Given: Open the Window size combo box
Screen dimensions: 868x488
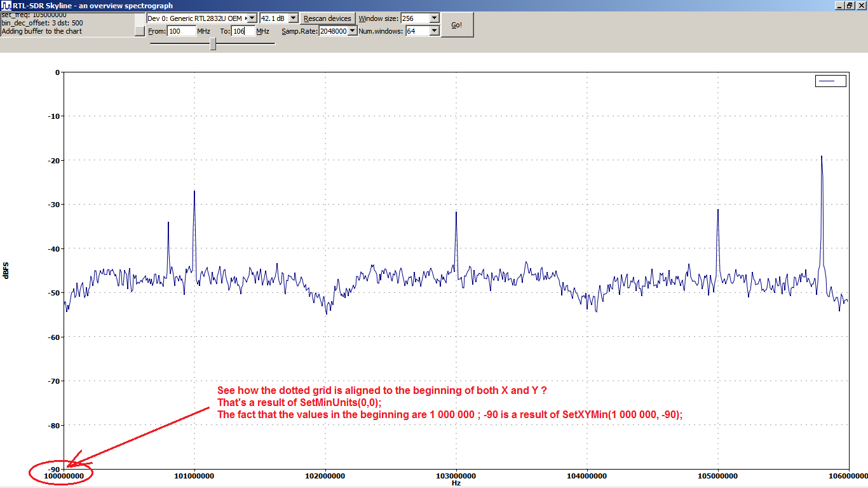Looking at the screenshot, I should click(435, 18).
